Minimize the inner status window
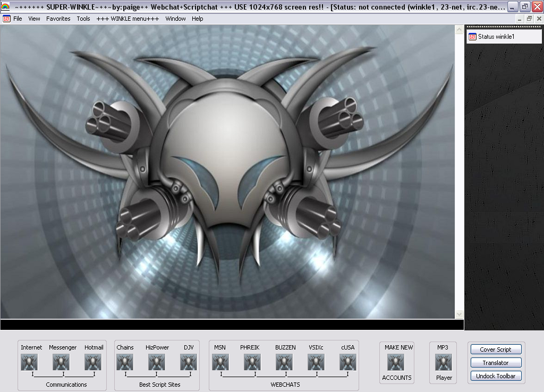 click(520, 19)
